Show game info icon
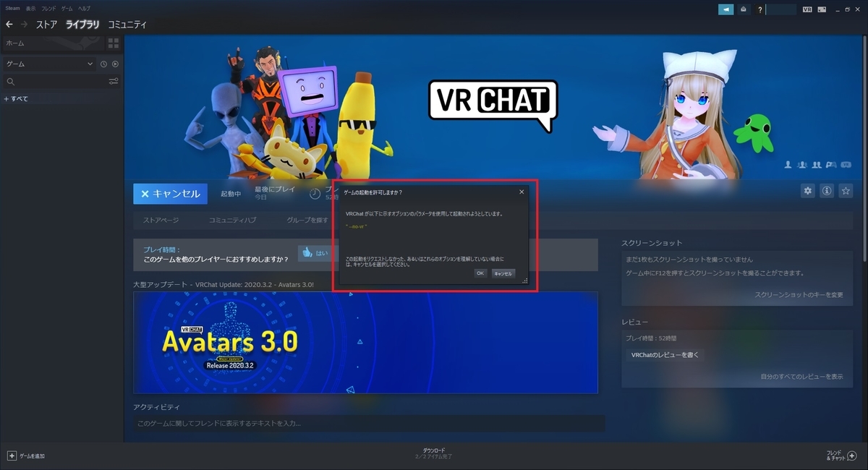The image size is (868, 470). 827,191
